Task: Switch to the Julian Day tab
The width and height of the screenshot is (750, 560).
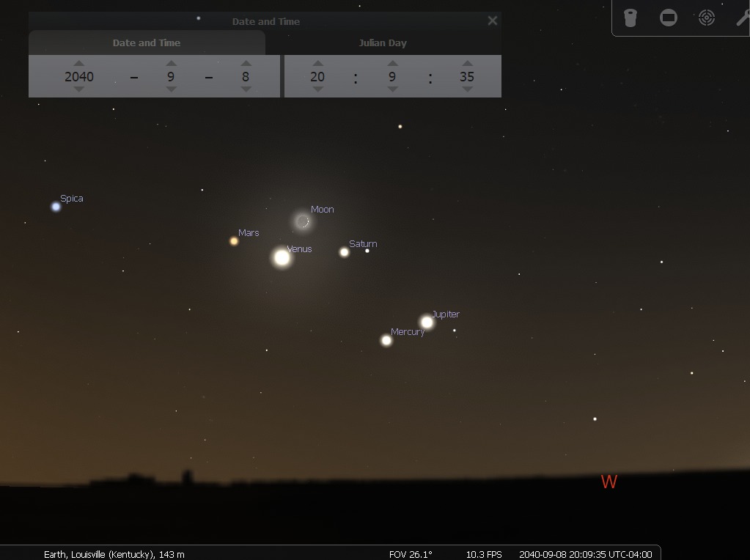Action: point(383,43)
